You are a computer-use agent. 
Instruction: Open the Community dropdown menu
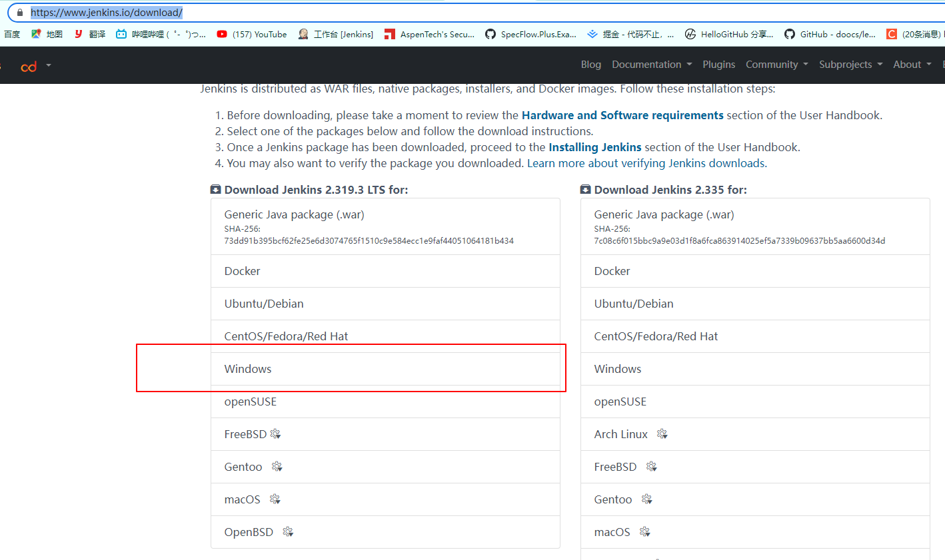(776, 65)
